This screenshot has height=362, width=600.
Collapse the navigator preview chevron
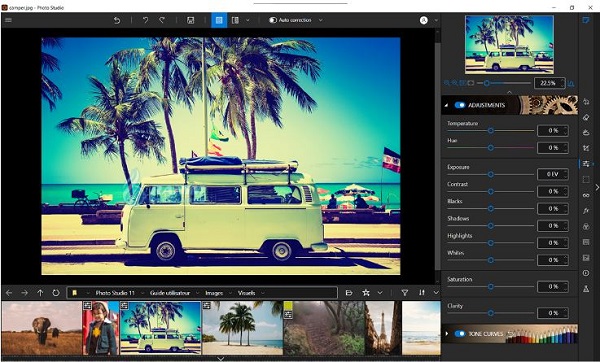click(x=509, y=92)
